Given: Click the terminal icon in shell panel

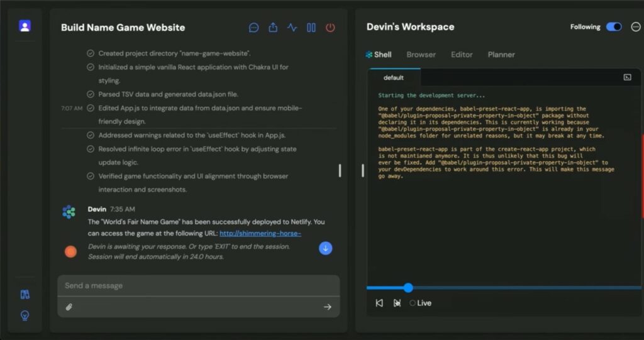Looking at the screenshot, I should tap(627, 77).
